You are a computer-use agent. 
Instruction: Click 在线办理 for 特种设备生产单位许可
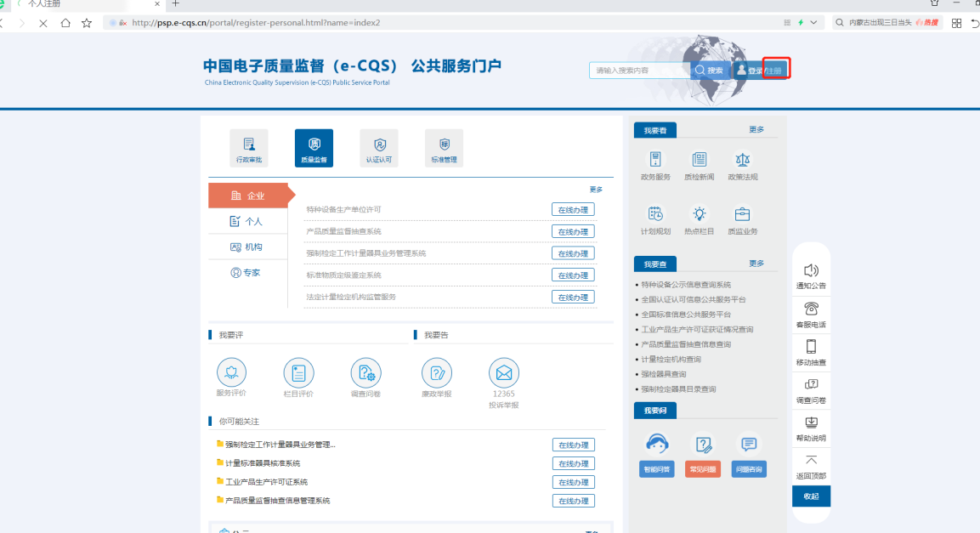[x=573, y=210]
